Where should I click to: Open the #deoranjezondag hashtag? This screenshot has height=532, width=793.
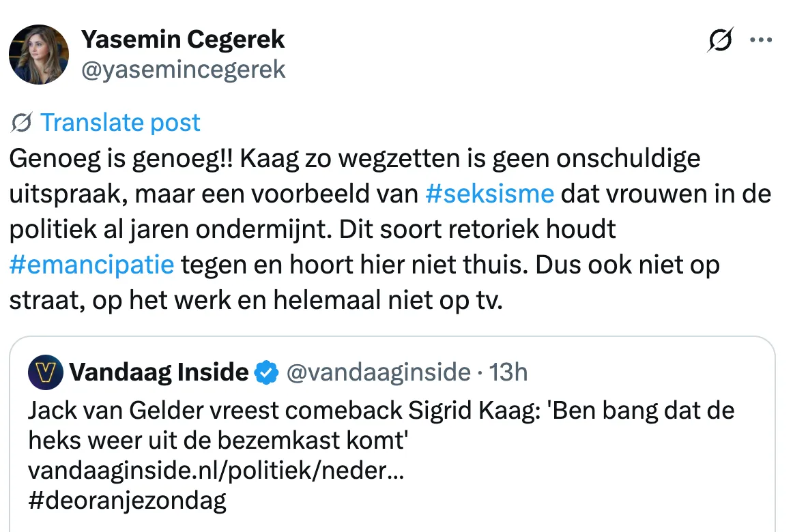pos(127,501)
